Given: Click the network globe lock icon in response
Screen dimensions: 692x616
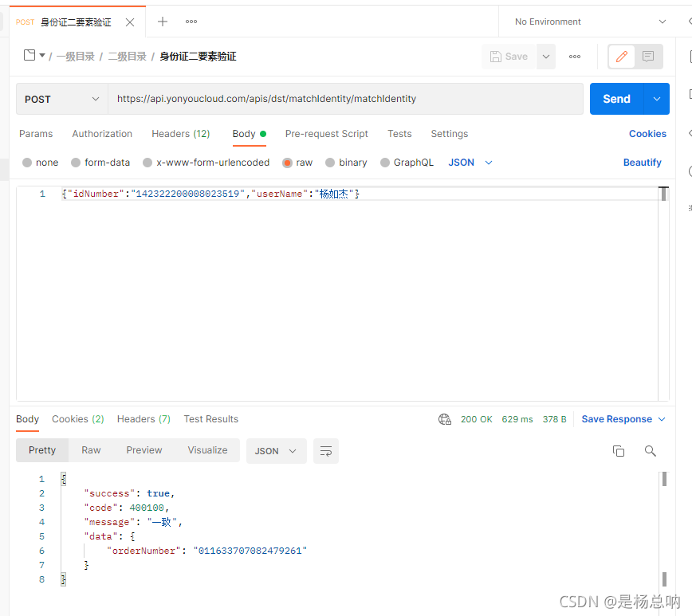Looking at the screenshot, I should tap(445, 419).
